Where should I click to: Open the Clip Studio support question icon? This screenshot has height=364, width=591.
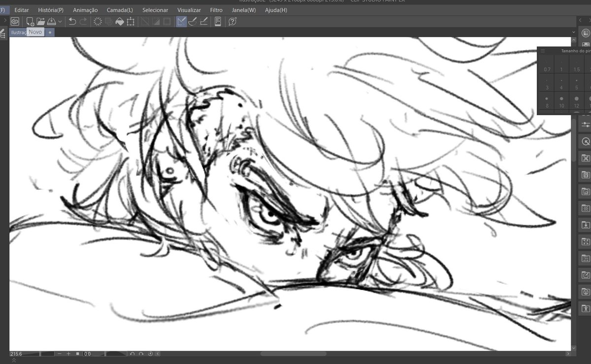point(233,22)
